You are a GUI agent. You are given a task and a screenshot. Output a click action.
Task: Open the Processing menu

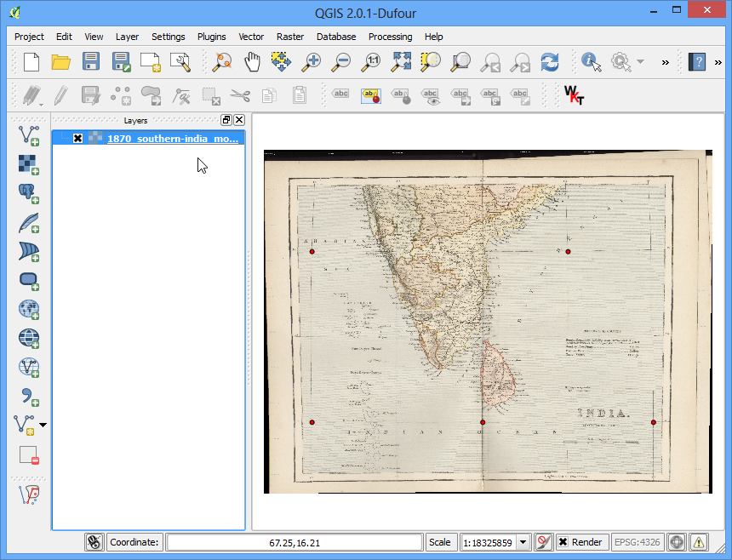pos(391,37)
